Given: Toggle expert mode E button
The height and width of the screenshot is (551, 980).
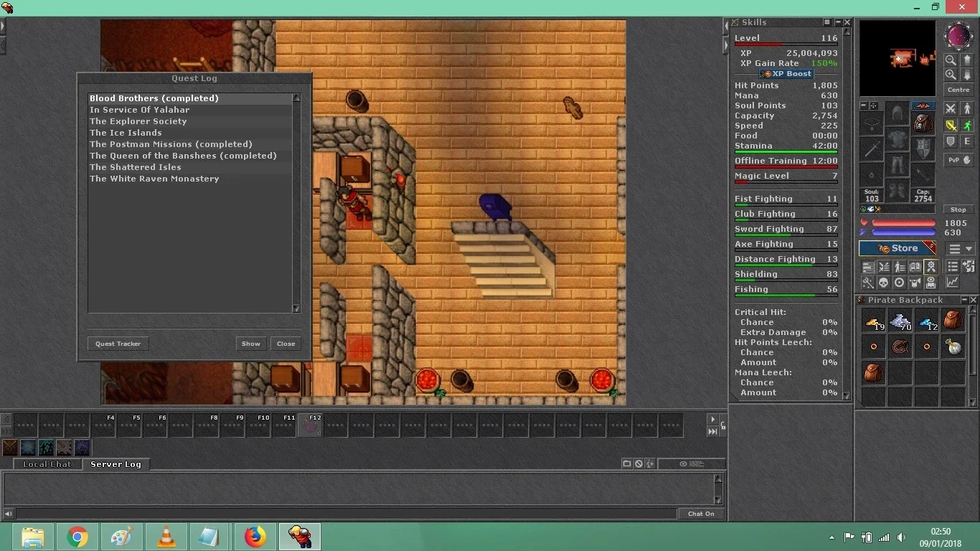Looking at the screenshot, I should [x=967, y=141].
